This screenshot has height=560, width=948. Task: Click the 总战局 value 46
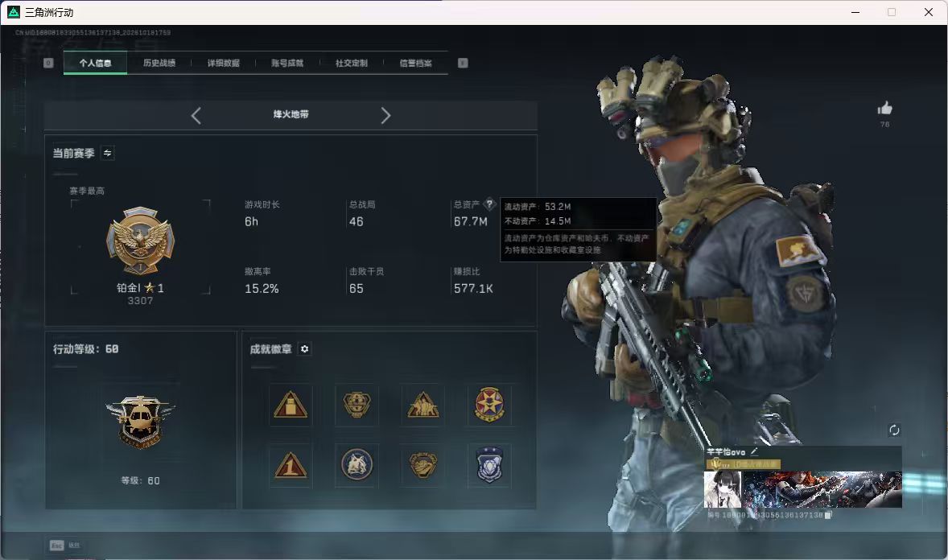357,222
